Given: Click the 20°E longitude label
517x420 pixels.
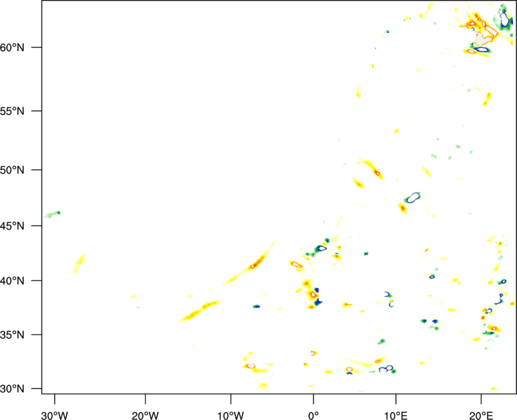Looking at the screenshot, I should point(481,415).
